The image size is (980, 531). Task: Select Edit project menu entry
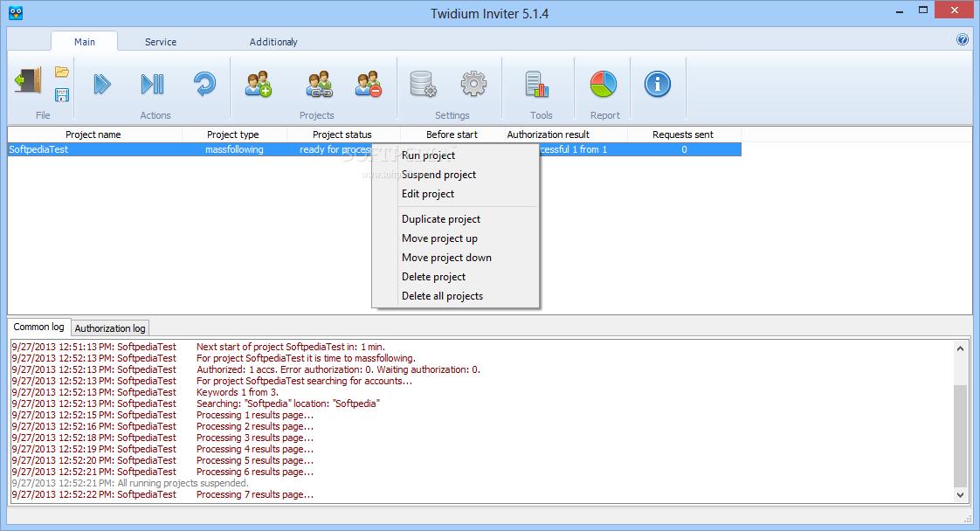(x=427, y=194)
